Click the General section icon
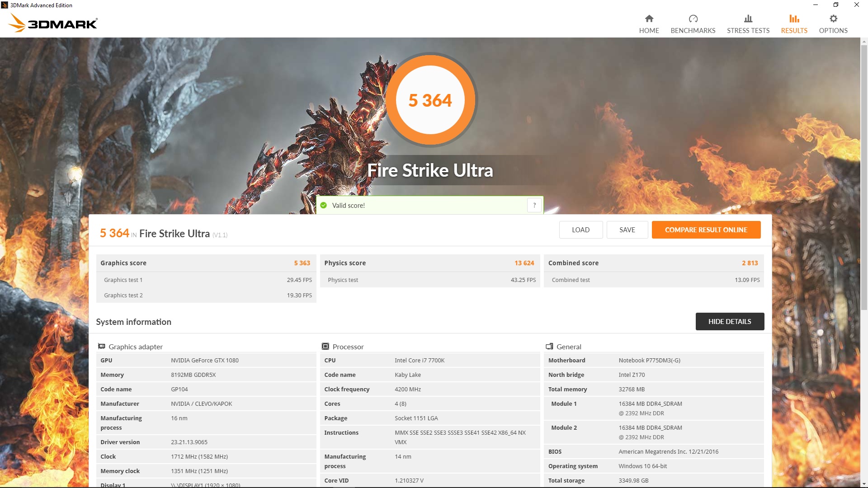The width and height of the screenshot is (868, 488). 549,347
